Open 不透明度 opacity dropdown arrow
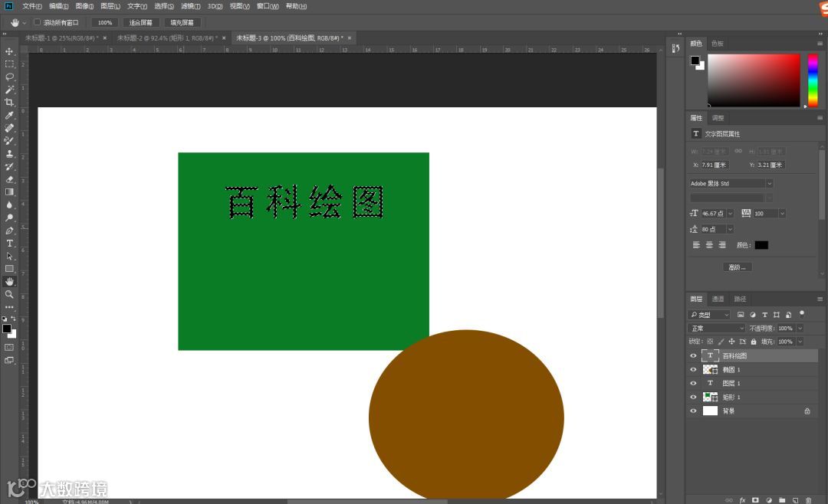The width and height of the screenshot is (828, 504). (x=800, y=329)
